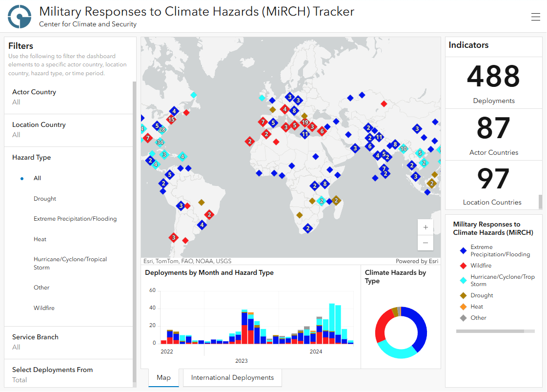Select the Drought hazard type option

pyautogui.click(x=45, y=199)
